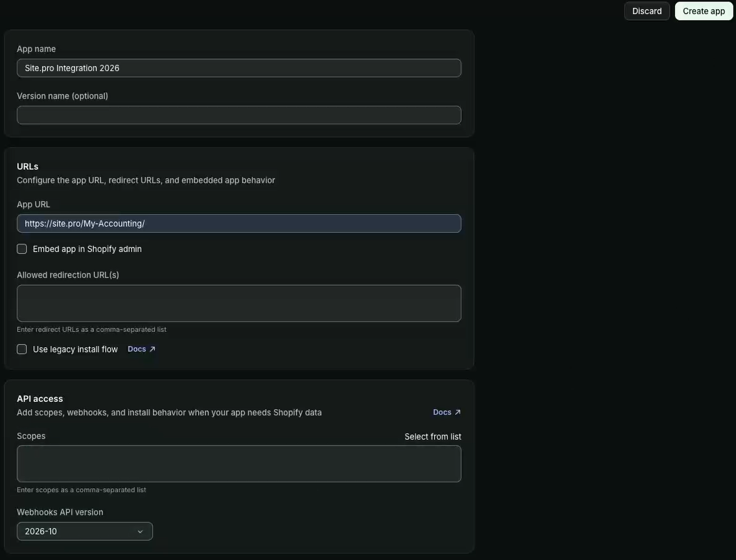Click 'Enter redirect URLs as a comma-separated list' hint
The height and width of the screenshot is (560, 736).
[x=91, y=329]
